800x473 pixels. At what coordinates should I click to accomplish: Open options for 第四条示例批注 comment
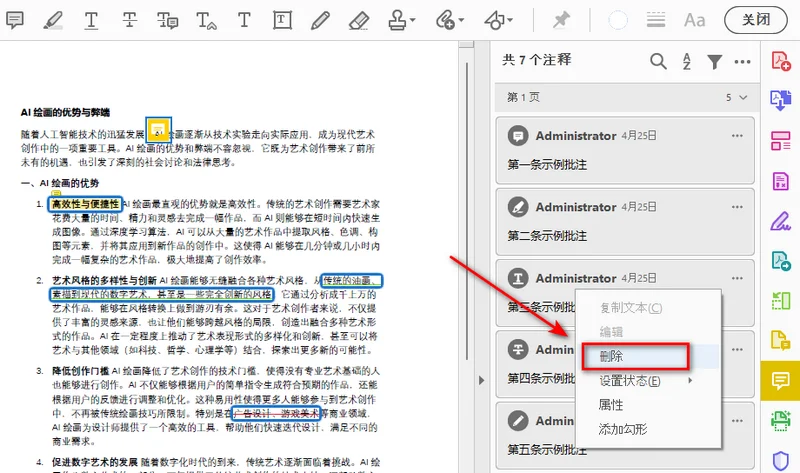coord(737,350)
